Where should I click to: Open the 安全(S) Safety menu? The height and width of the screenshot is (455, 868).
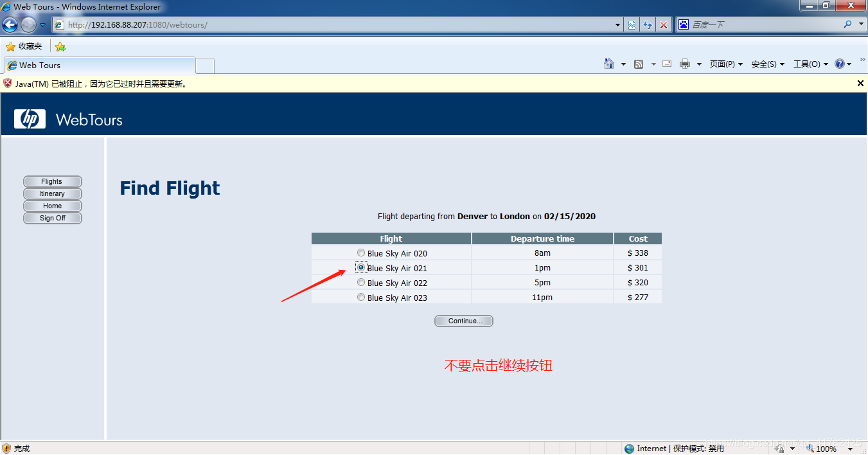click(x=768, y=64)
